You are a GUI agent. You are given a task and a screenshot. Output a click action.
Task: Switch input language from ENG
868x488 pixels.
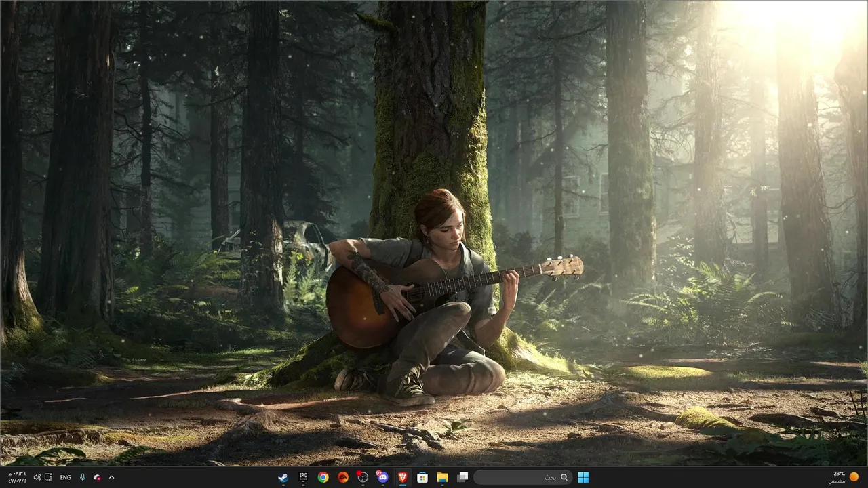click(x=65, y=477)
